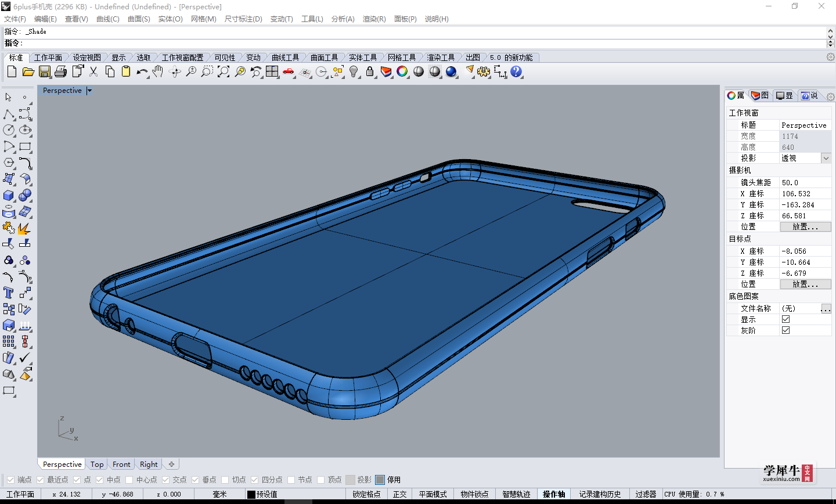Screen dimensions: 836x504
Task: Switch to the Top viewport tab
Action: coord(97,465)
